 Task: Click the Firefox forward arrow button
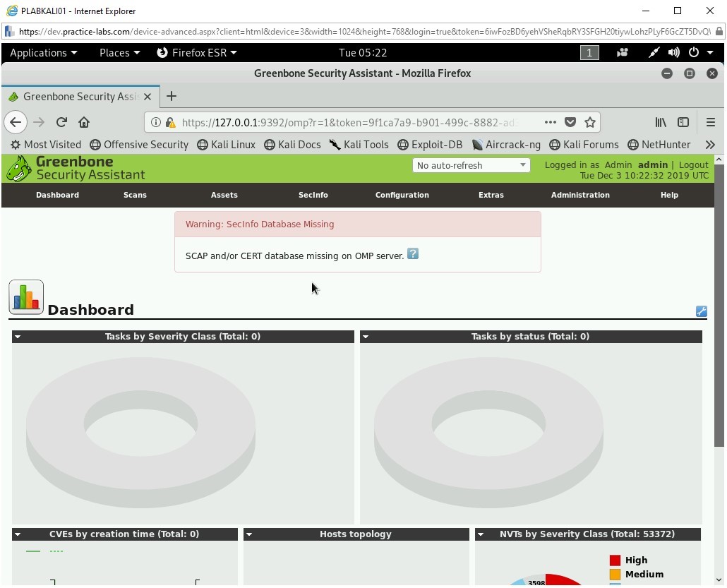pyautogui.click(x=39, y=122)
